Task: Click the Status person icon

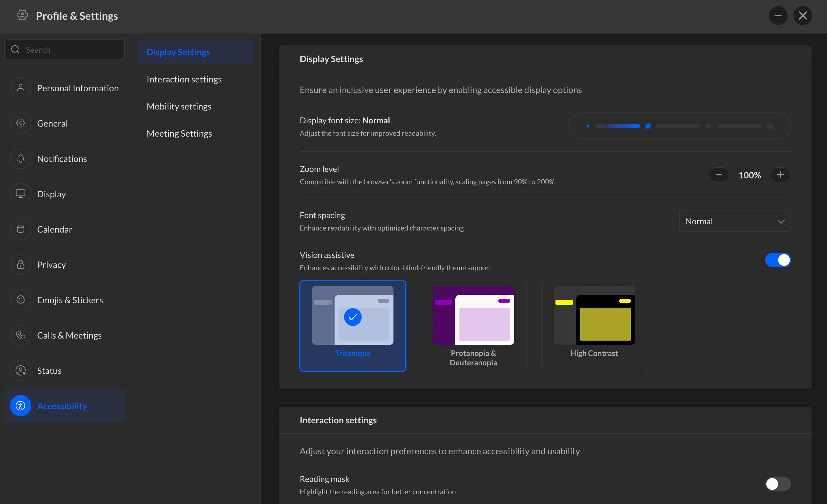Action: click(x=21, y=370)
